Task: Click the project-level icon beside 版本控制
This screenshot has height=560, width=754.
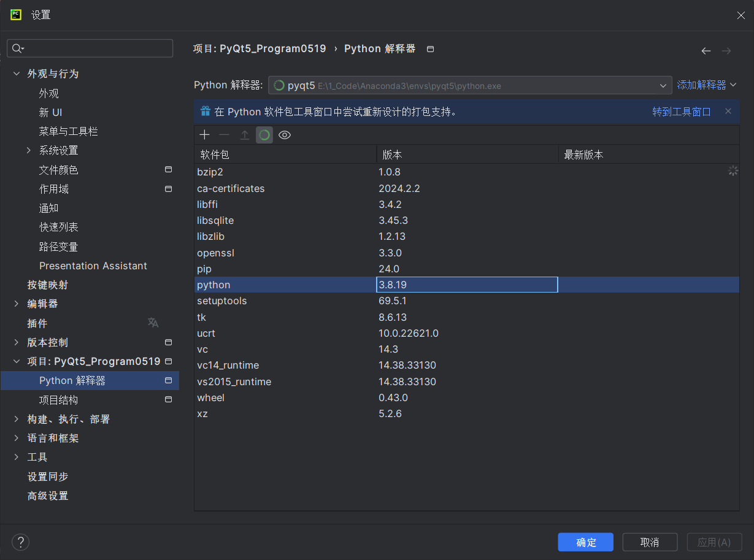Action: 168,342
